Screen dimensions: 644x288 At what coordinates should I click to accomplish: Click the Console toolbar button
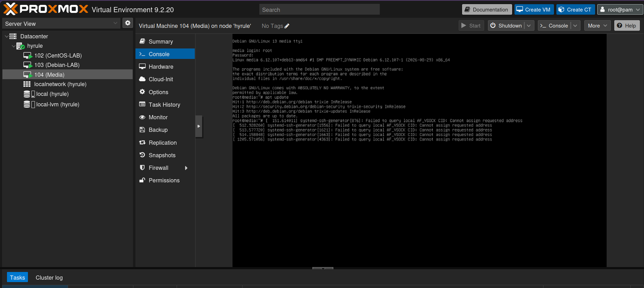[x=555, y=26]
